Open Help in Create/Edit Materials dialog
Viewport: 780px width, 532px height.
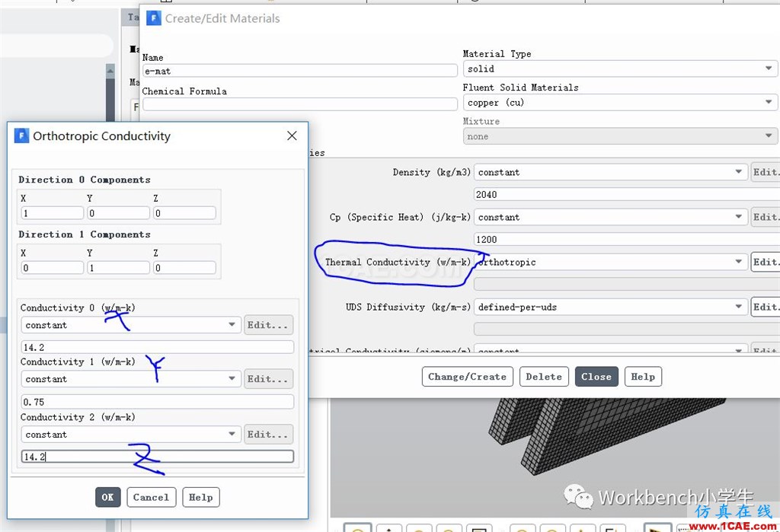[643, 377]
